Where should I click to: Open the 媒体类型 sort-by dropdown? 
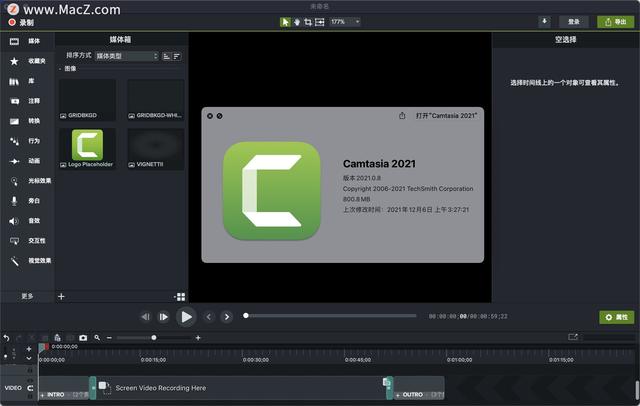[x=127, y=56]
